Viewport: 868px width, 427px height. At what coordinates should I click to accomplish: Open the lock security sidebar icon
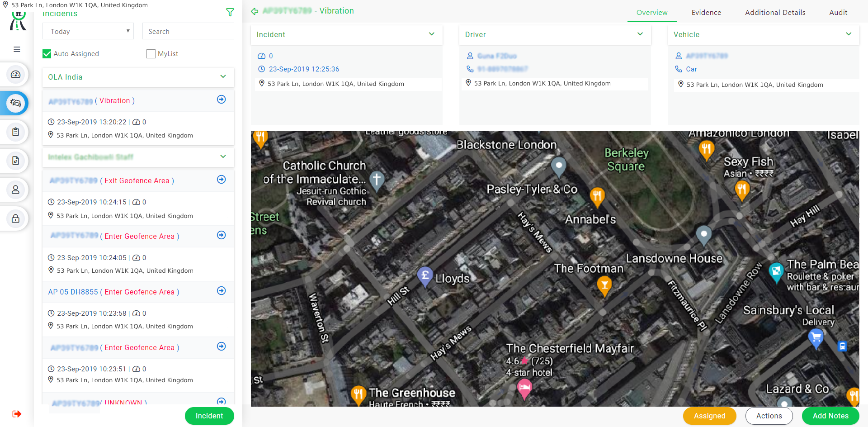click(16, 218)
